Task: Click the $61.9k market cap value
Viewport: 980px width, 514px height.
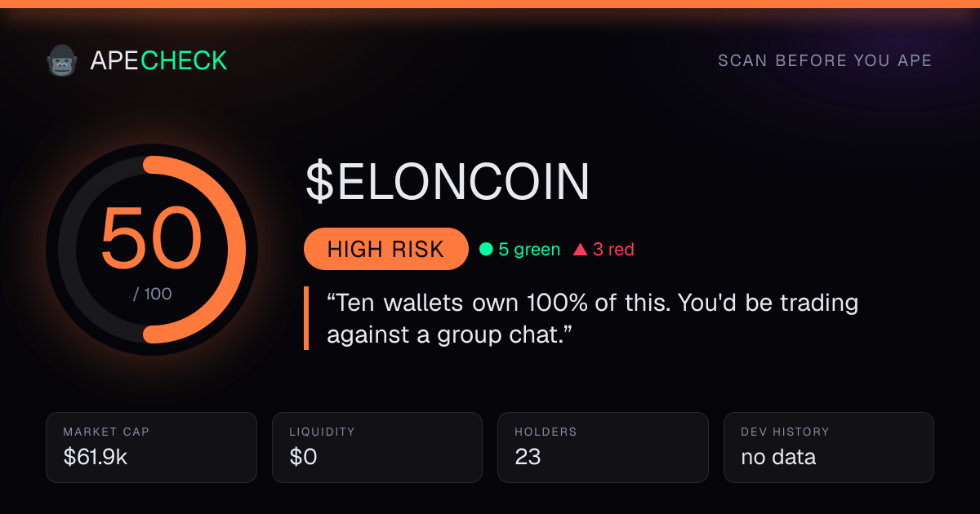Action: pos(96,457)
